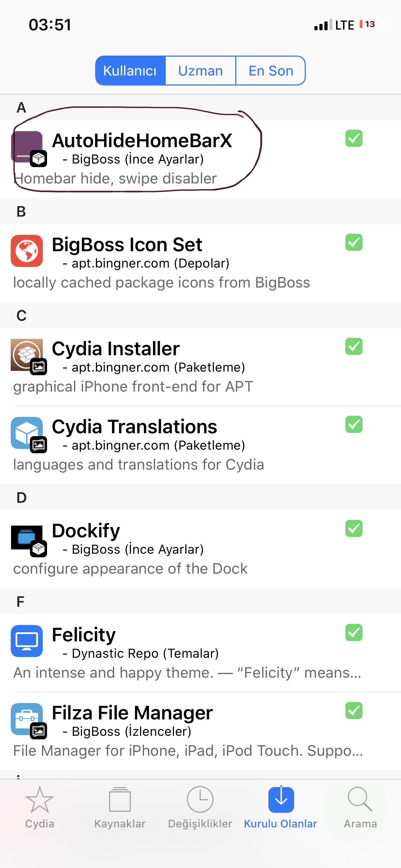Open the Dockify package details
401x868 pixels.
pyautogui.click(x=200, y=549)
